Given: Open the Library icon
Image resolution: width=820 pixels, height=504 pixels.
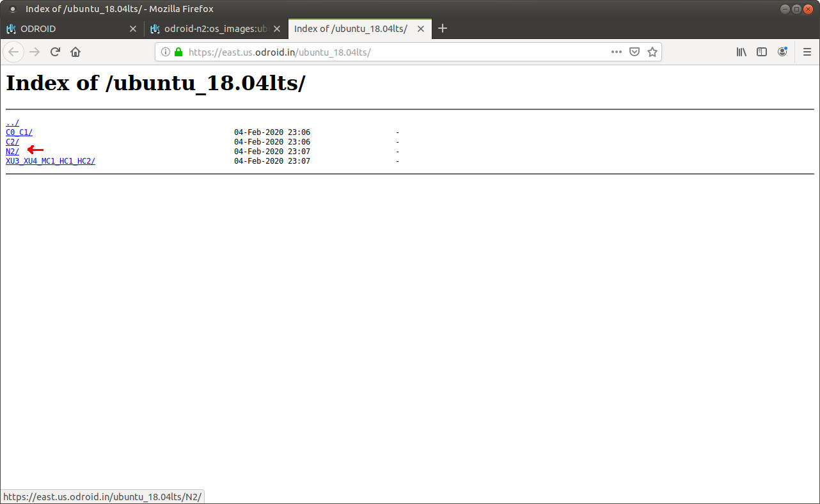Looking at the screenshot, I should 741,52.
